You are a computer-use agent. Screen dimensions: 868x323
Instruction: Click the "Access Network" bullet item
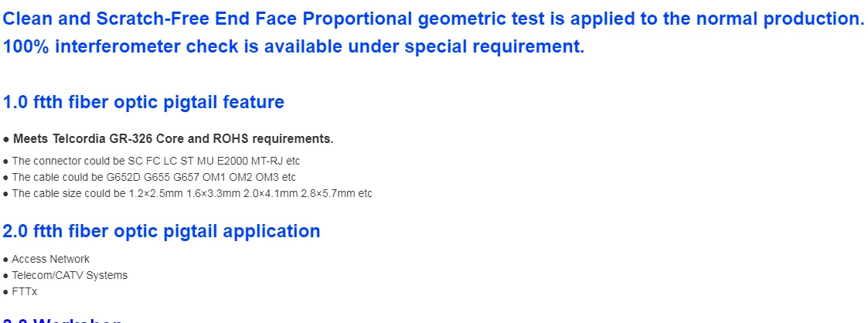click(50, 259)
